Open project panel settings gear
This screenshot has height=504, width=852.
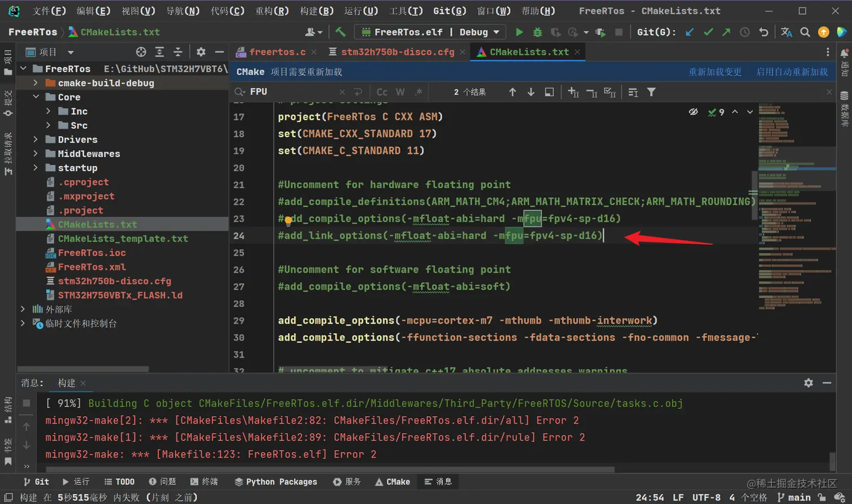[x=201, y=52]
